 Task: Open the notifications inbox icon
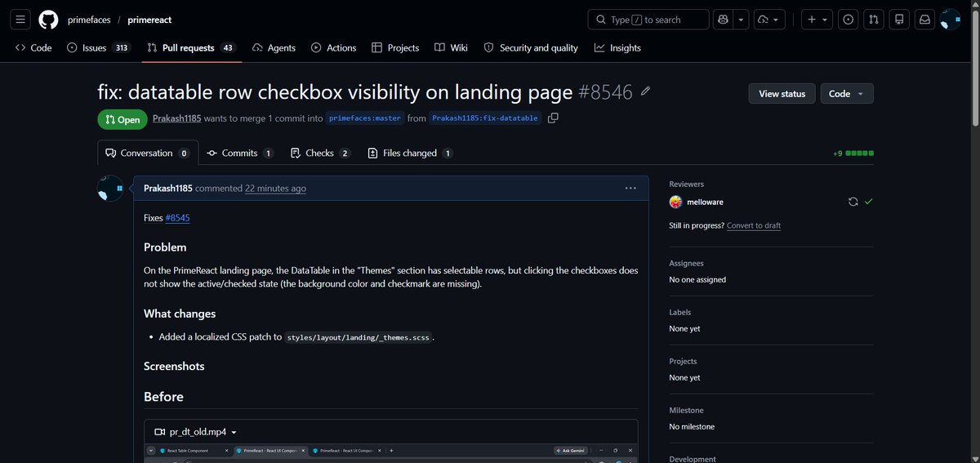924,19
